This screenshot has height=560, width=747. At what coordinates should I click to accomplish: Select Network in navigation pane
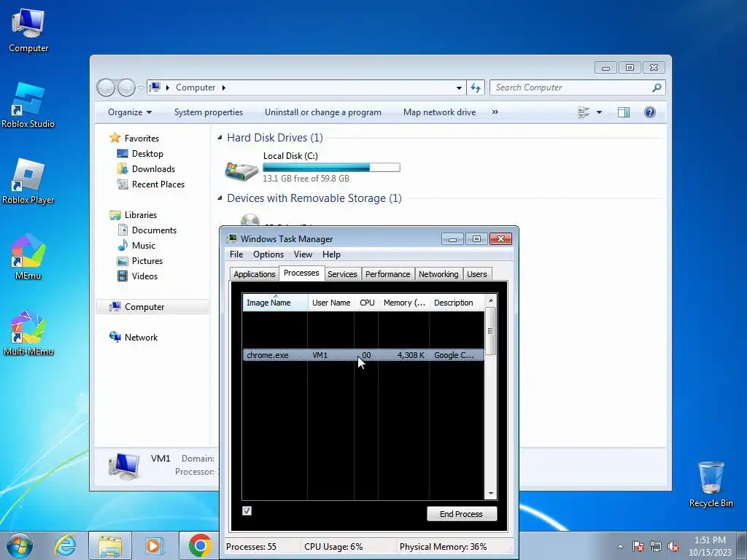[x=141, y=337]
